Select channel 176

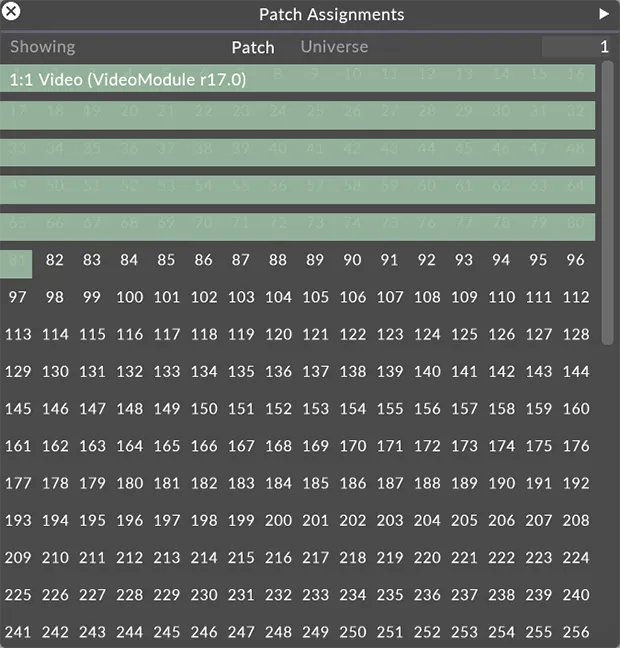pos(576,446)
